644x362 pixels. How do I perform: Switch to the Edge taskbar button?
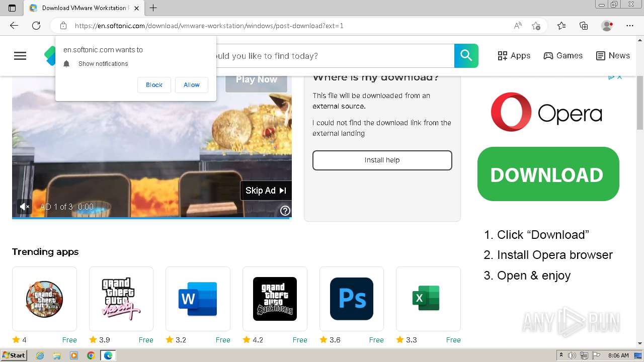(x=108, y=355)
